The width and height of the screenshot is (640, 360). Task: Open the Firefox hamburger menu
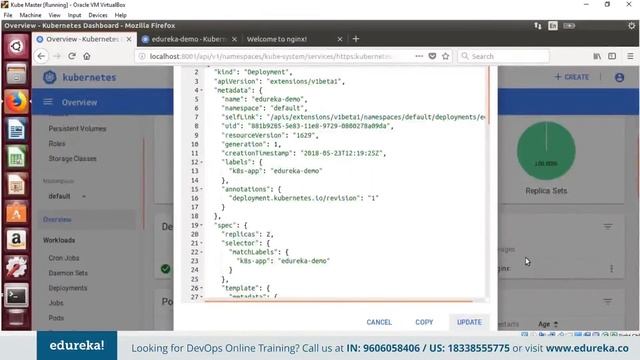coord(630,56)
